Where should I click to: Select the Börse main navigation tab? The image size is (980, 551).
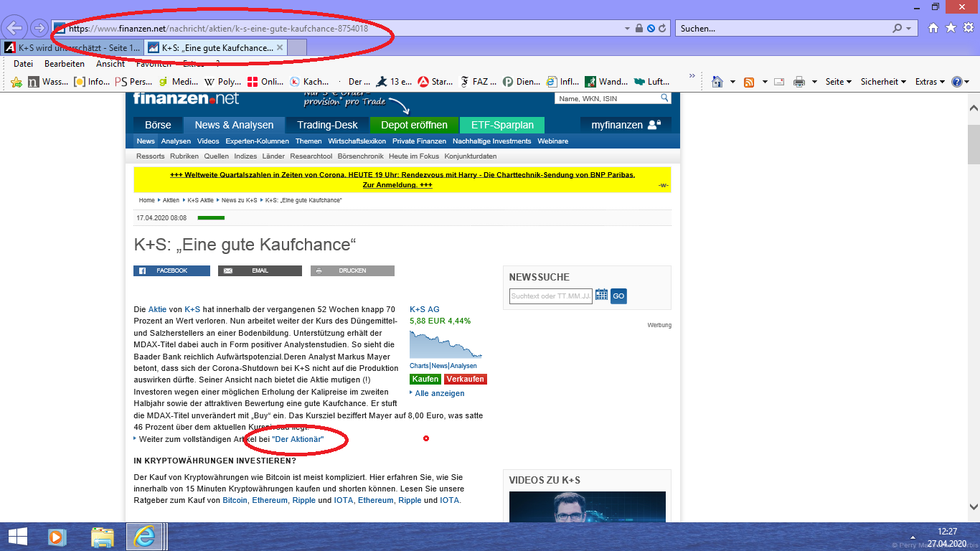pos(159,125)
